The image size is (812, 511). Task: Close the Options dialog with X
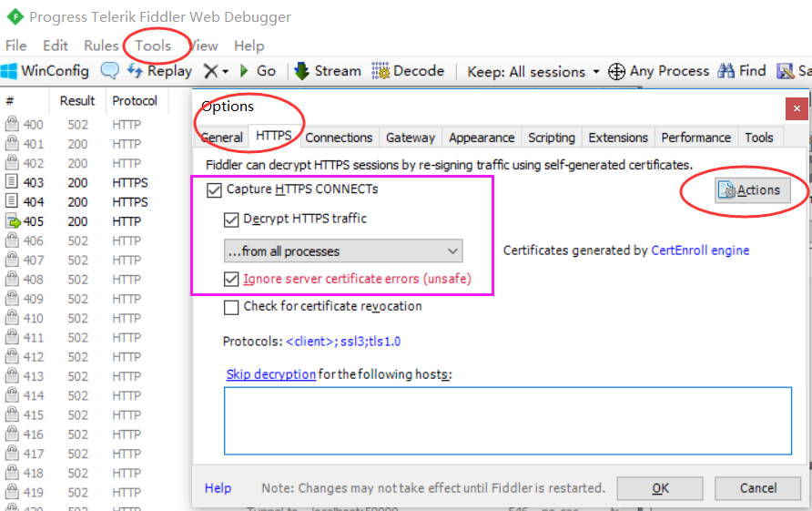[797, 108]
